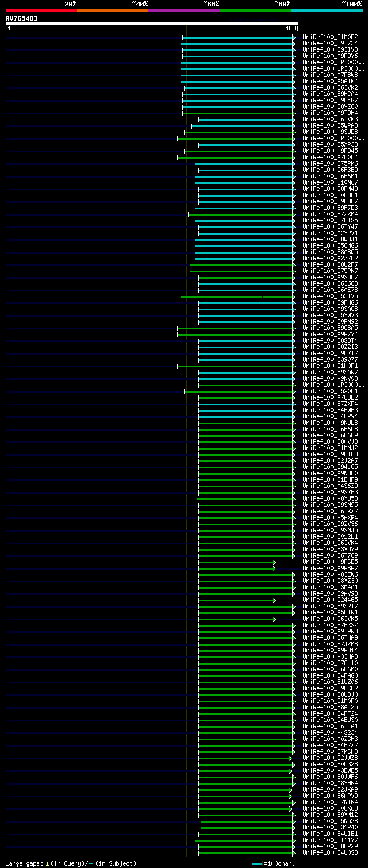Select the UniRef100_C0UX68 label
The image size is (368, 868).
pyautogui.click(x=330, y=808)
